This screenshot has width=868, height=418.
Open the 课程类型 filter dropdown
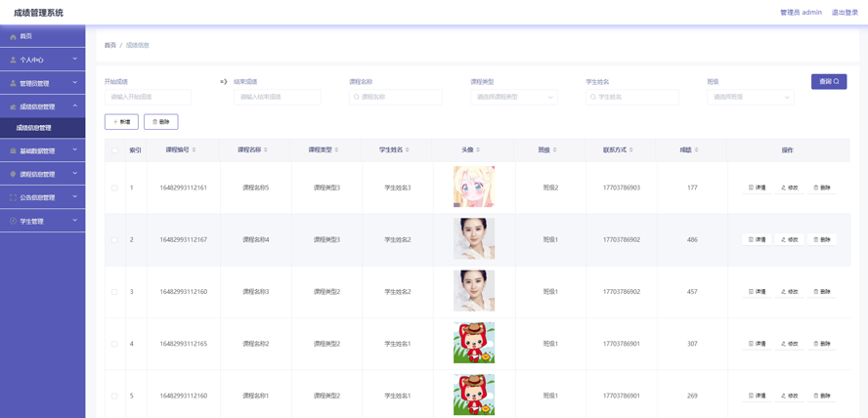click(x=513, y=98)
